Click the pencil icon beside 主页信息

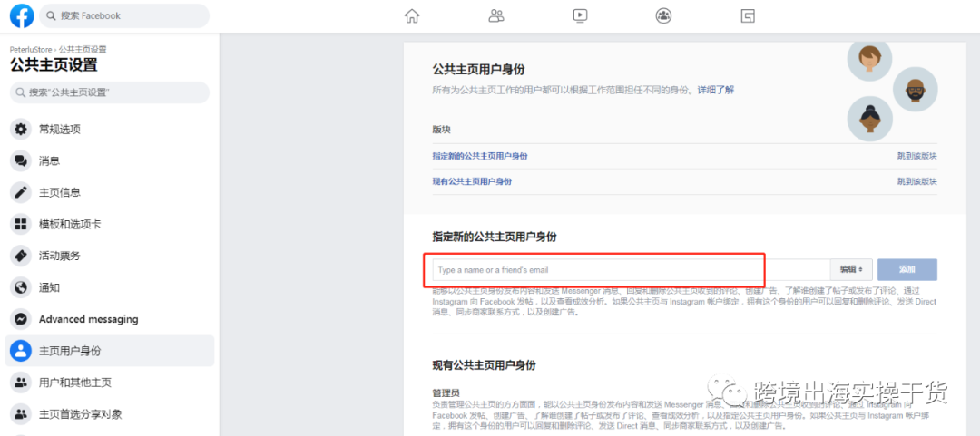[21, 192]
